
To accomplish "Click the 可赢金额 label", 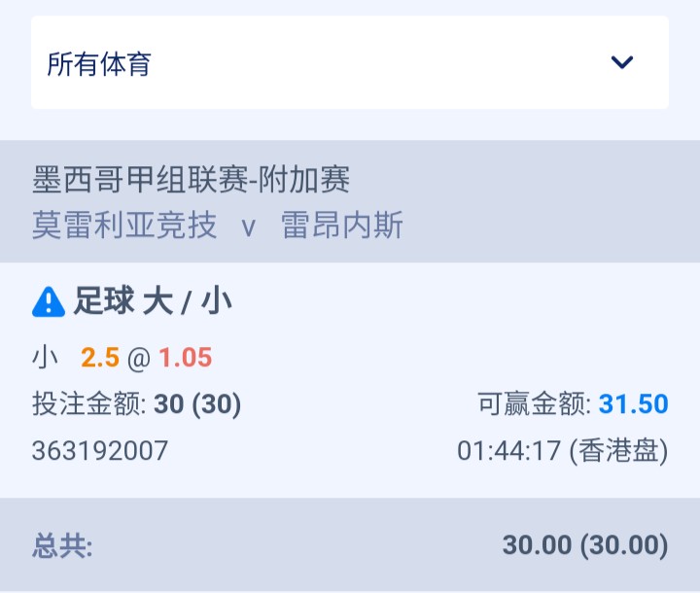I will [x=535, y=404].
